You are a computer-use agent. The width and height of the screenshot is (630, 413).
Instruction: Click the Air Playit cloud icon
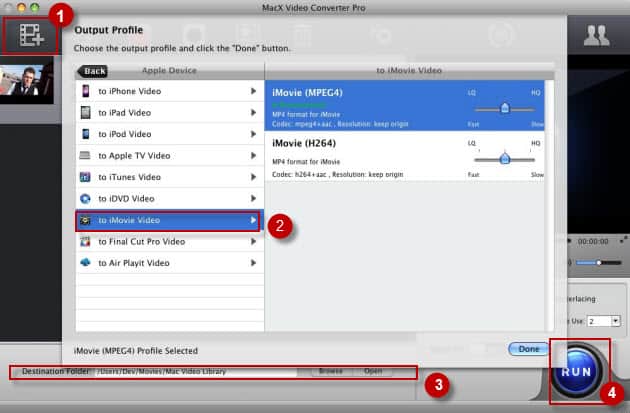(x=85, y=263)
